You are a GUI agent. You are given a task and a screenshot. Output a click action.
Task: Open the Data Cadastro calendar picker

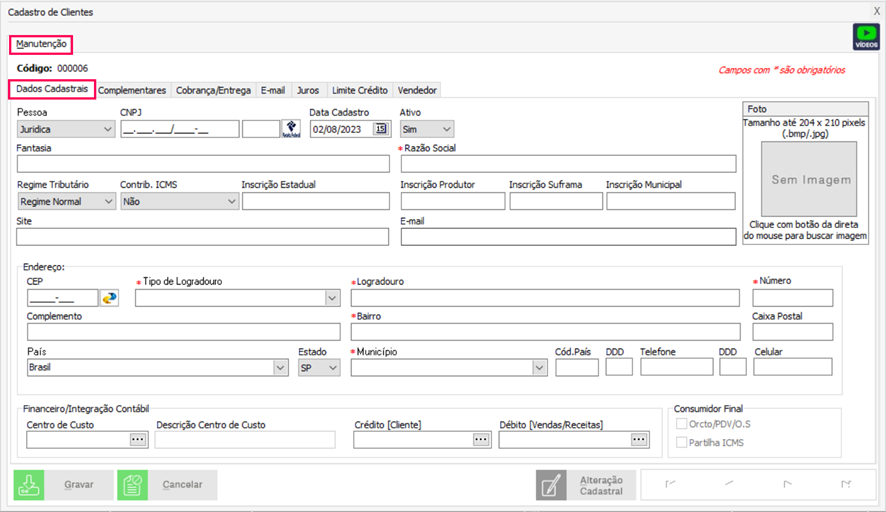tap(380, 128)
